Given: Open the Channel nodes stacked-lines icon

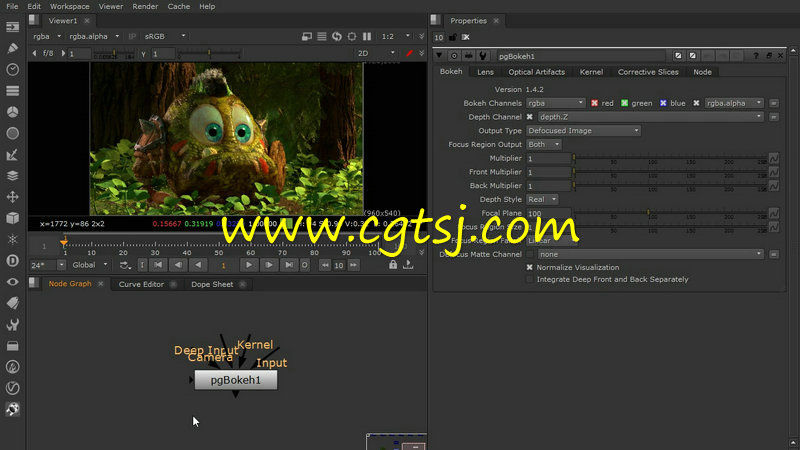Looking at the screenshot, I should tap(12, 91).
